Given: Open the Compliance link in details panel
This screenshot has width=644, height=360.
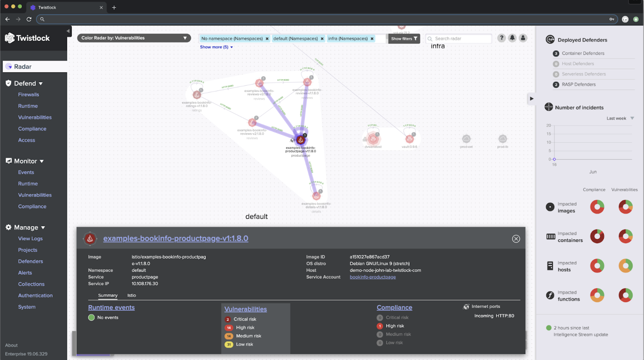Looking at the screenshot, I should tap(394, 307).
